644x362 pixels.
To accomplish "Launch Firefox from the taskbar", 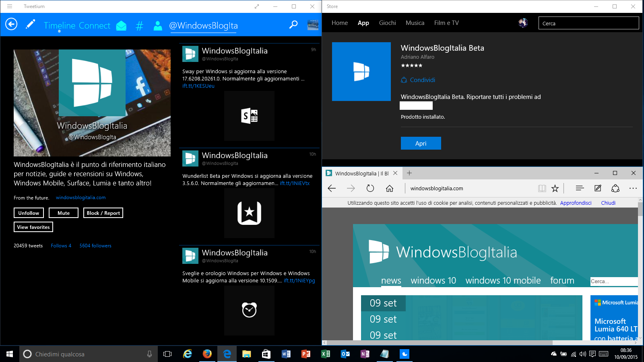I will point(207,354).
